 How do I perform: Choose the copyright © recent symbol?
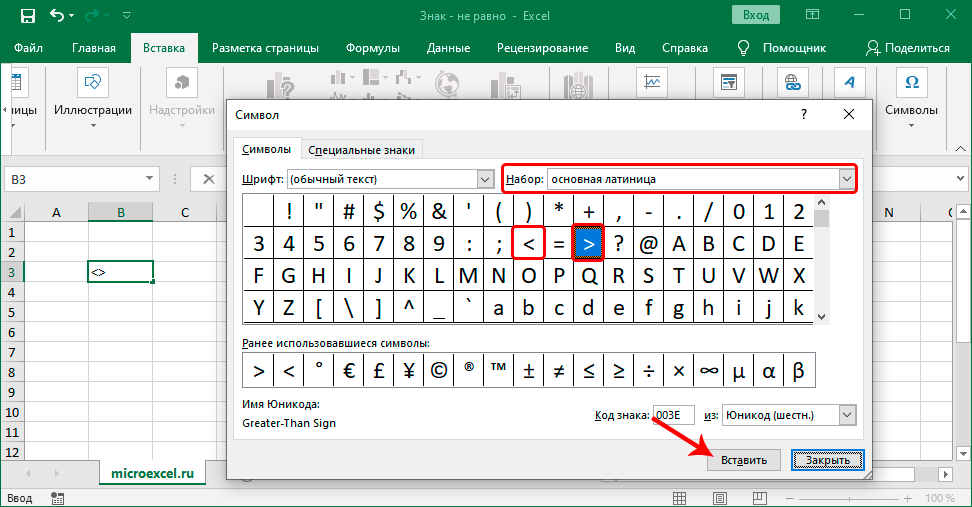click(x=438, y=371)
